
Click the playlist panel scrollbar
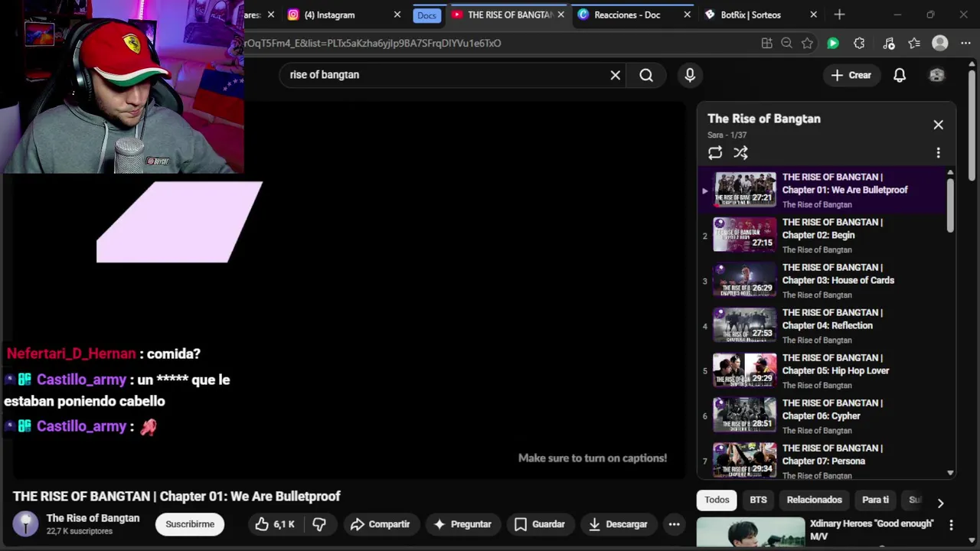(950, 205)
